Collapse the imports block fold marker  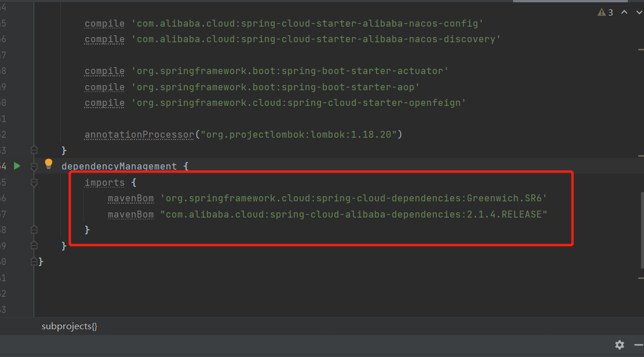click(34, 182)
